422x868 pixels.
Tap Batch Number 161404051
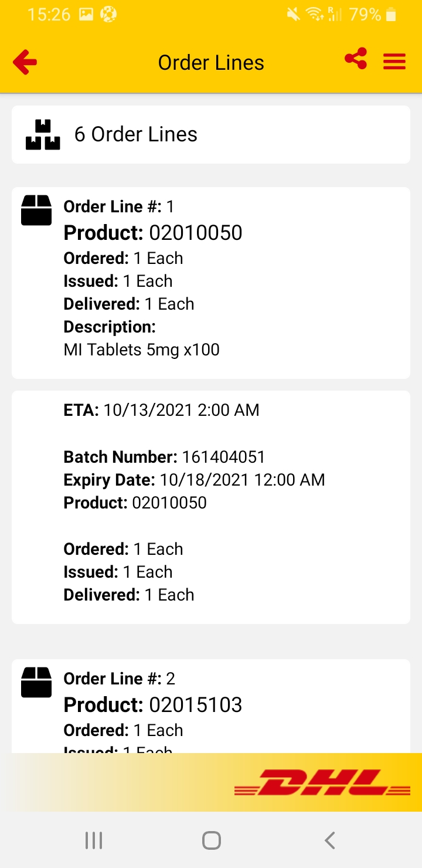click(164, 457)
